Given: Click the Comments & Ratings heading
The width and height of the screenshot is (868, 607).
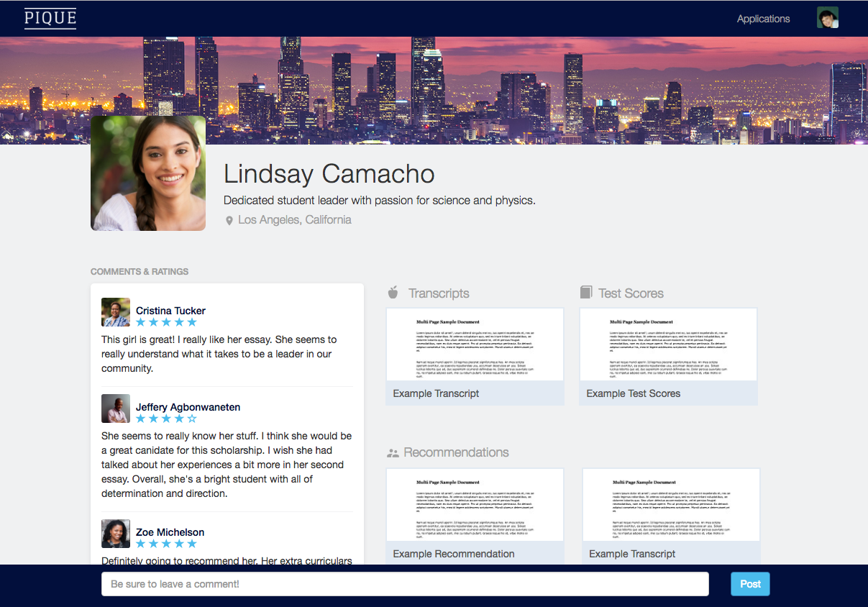Looking at the screenshot, I should pyautogui.click(x=140, y=272).
